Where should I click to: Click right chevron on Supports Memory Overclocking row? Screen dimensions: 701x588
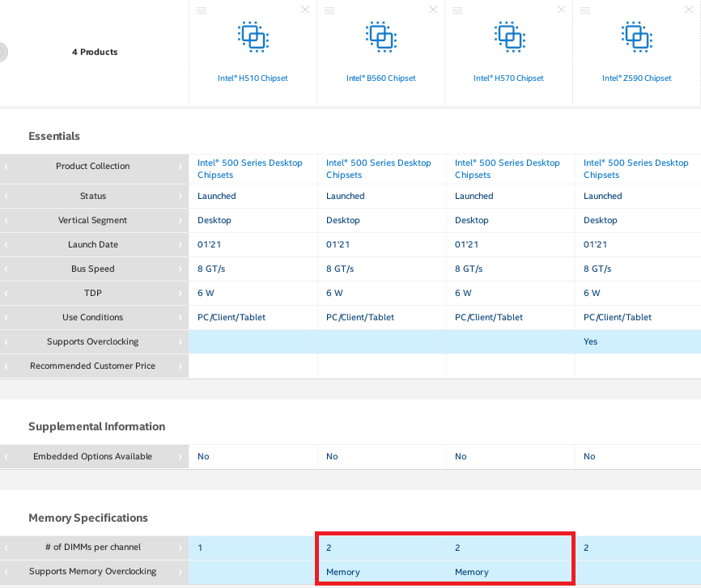(x=181, y=572)
